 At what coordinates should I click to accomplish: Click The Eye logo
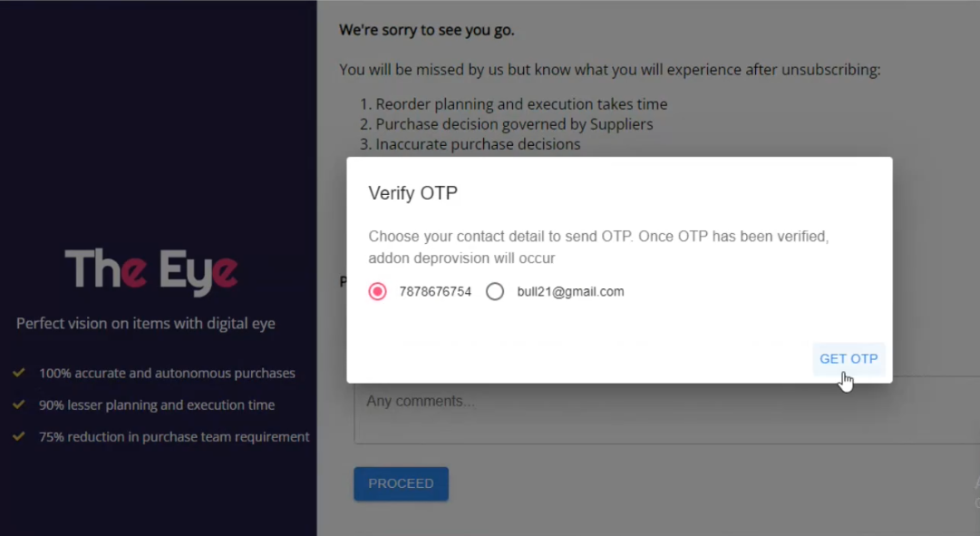click(151, 270)
